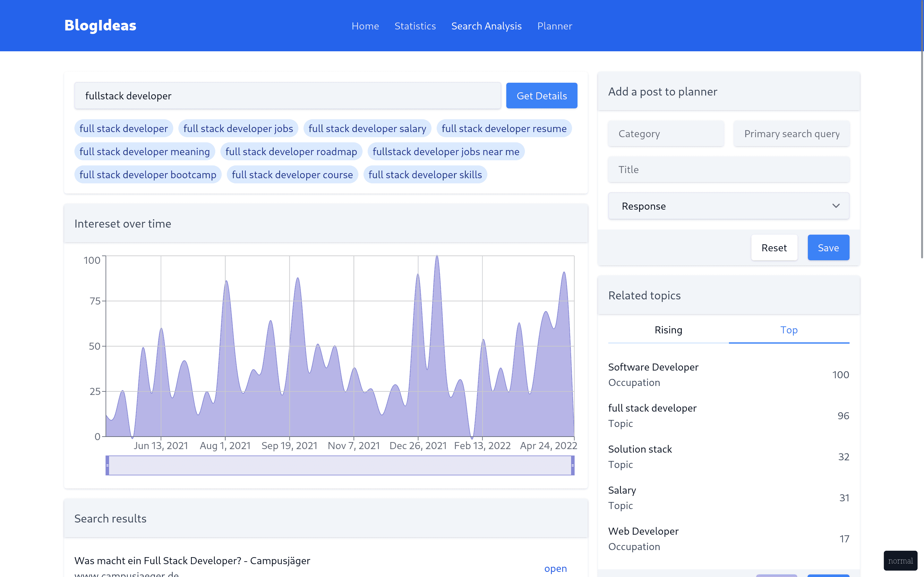Image resolution: width=924 pixels, height=577 pixels.
Task: Click the BlogIdeas logo
Action: (x=100, y=26)
